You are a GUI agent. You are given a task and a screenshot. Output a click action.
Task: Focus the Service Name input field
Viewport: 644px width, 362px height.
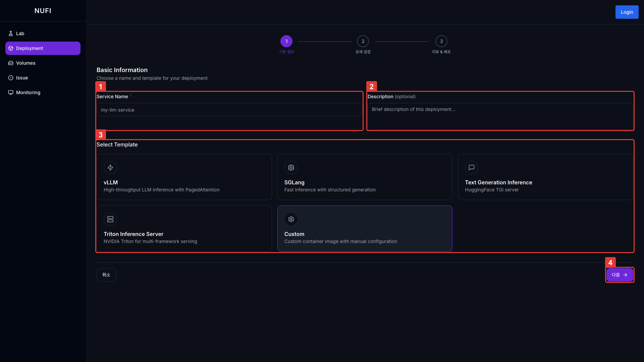[x=229, y=110]
